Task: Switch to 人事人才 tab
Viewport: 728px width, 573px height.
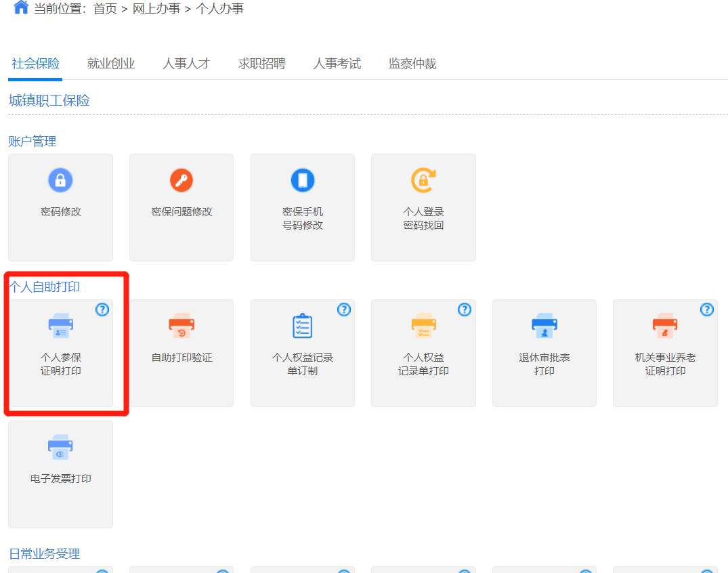Action: pos(186,64)
